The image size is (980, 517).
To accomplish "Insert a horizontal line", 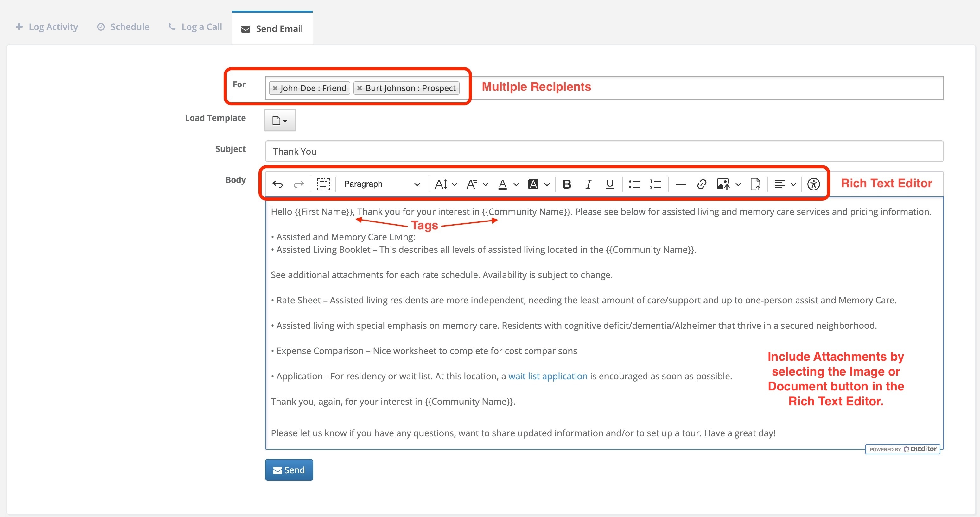I will tap(680, 184).
